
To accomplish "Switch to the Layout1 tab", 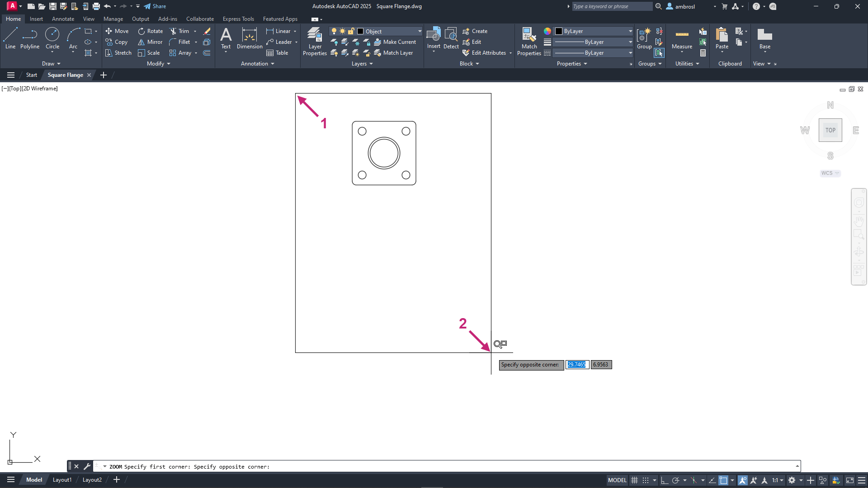I will click(62, 480).
